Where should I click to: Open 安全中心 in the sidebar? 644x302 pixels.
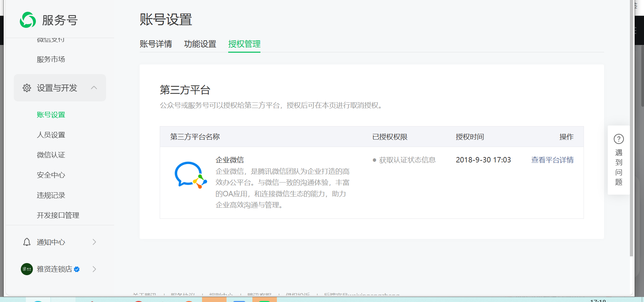pyautogui.click(x=51, y=175)
